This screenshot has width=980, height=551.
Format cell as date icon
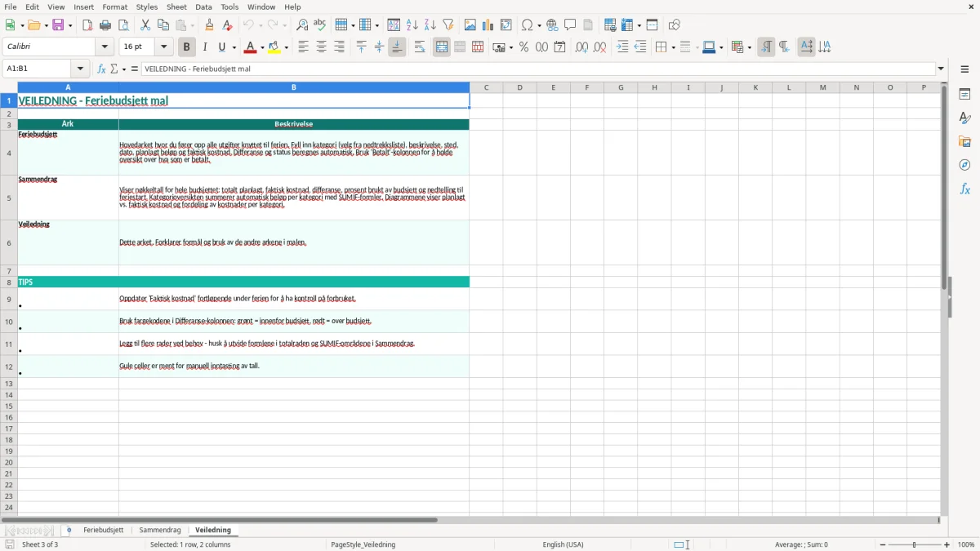pyautogui.click(x=560, y=47)
